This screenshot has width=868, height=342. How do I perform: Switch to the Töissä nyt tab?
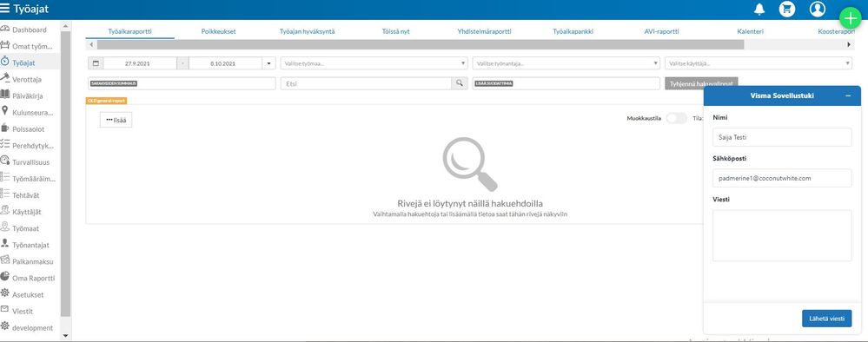[x=396, y=31]
